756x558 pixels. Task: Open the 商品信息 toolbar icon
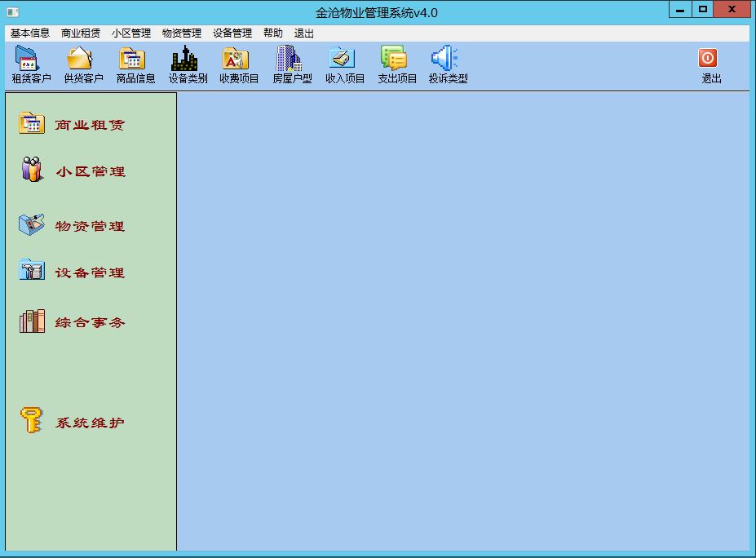pyautogui.click(x=132, y=59)
